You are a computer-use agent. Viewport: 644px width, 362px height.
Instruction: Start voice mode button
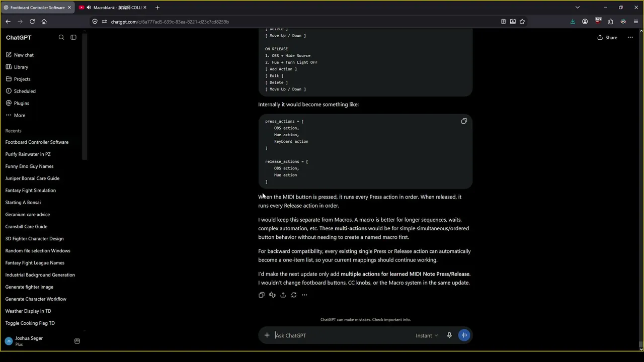464,335
